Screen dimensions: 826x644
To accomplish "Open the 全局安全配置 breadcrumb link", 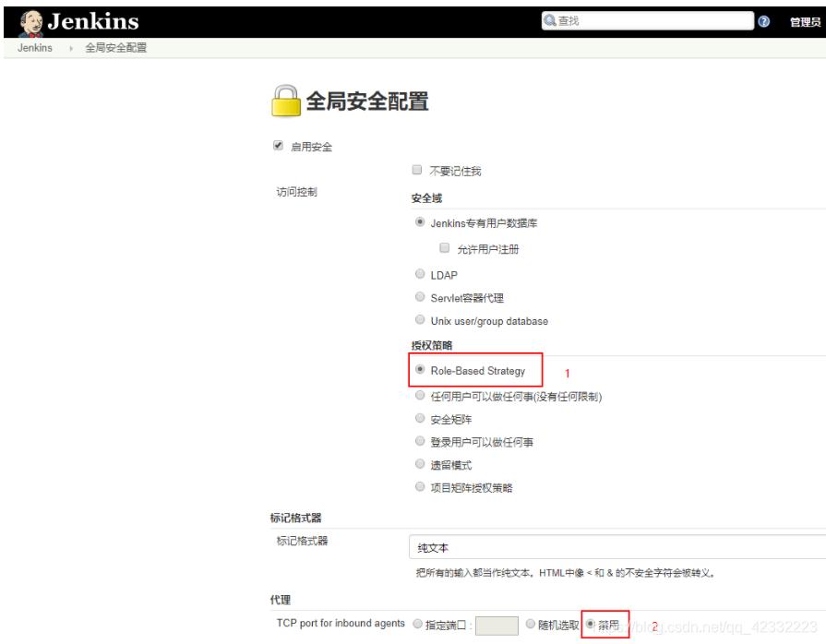I will (x=116, y=48).
